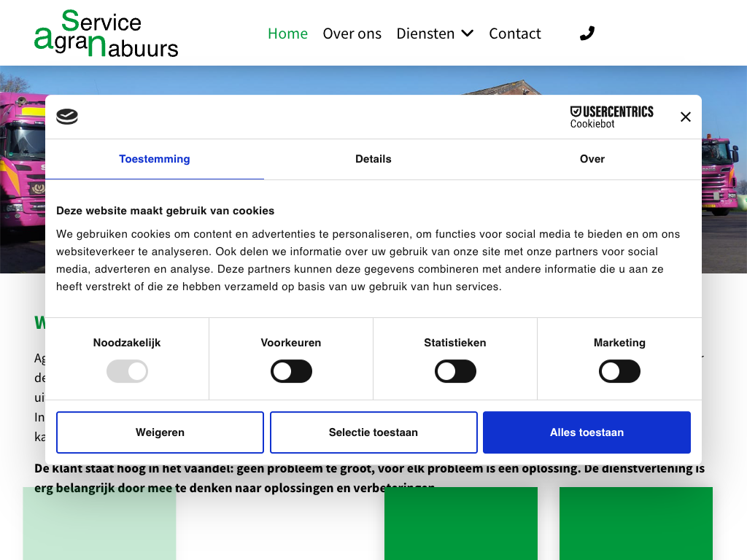The width and height of the screenshot is (747, 560).
Task: Turn on the Marketing cookie switch
Action: coord(619,372)
